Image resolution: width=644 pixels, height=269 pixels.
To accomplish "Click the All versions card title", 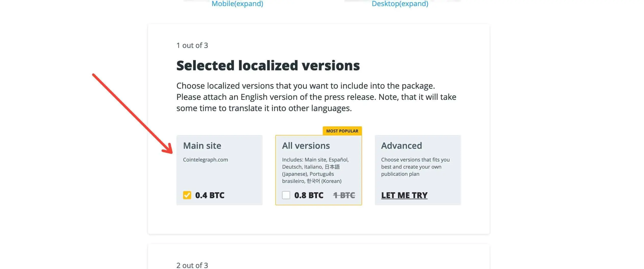I will click(306, 145).
